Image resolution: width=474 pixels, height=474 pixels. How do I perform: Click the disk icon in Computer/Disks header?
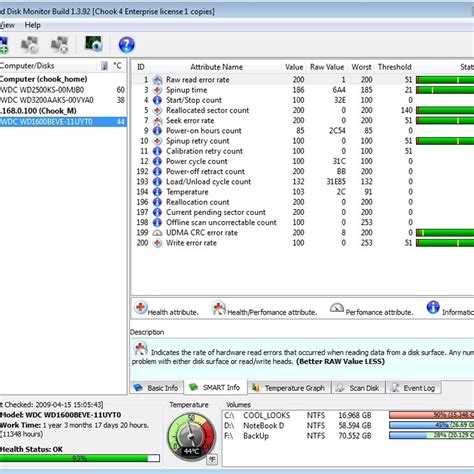[105, 66]
